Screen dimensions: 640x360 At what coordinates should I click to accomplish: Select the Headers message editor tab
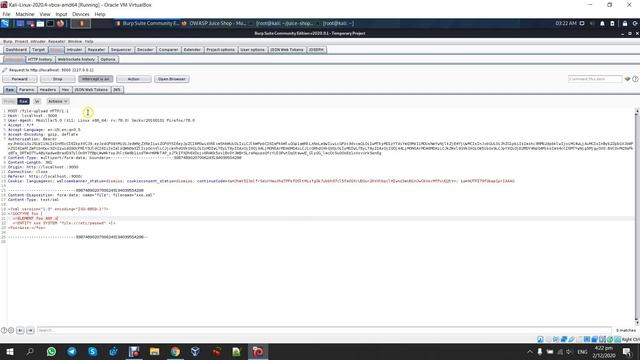(48, 90)
